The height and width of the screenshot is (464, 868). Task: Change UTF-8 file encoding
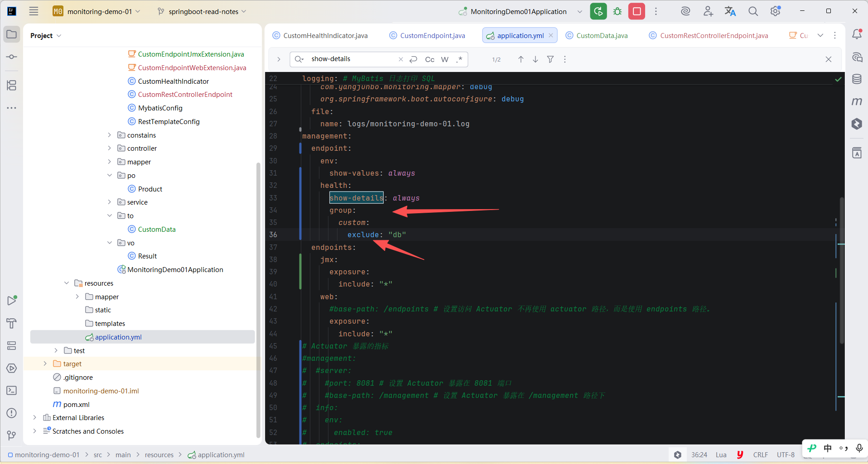pos(786,454)
